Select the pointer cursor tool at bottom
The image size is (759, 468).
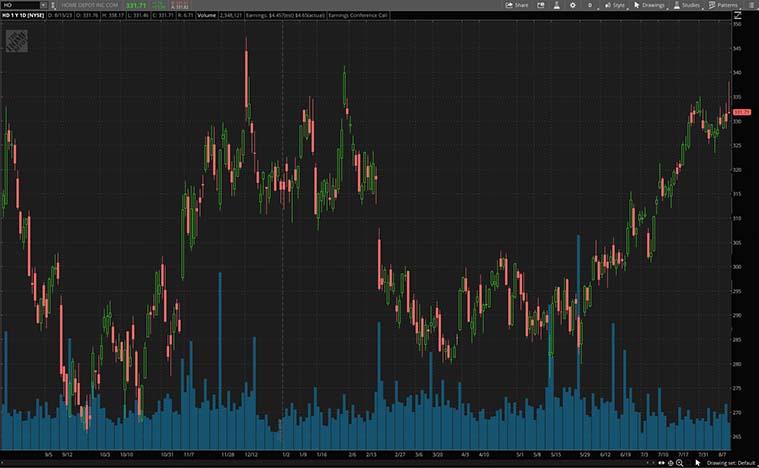pos(698,463)
